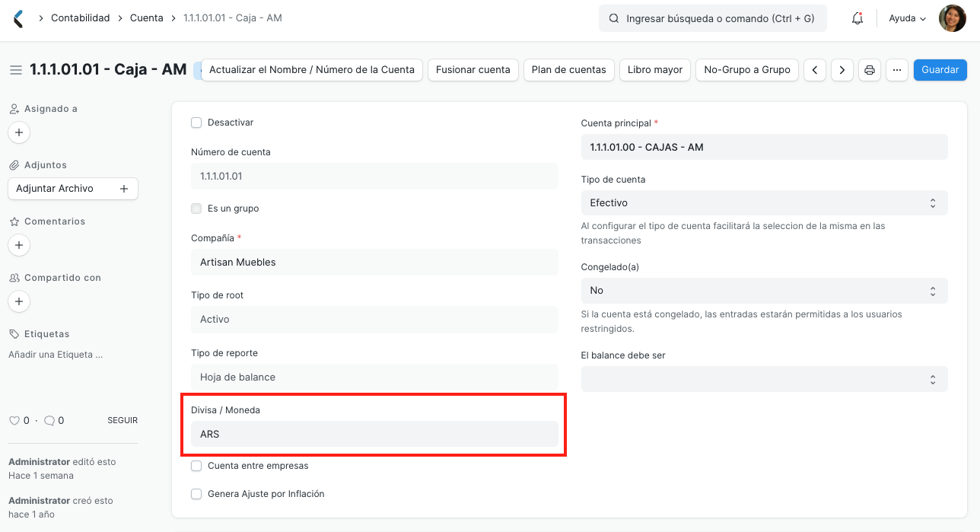Screen dimensions: 980x532
Task: Navigate to Cuenta breadcrumb
Action: coord(147,18)
